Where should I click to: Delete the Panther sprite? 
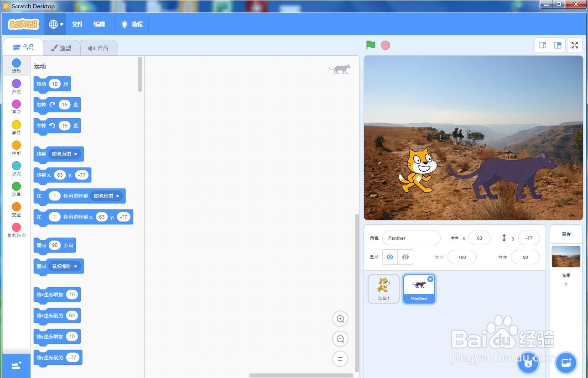pos(430,279)
